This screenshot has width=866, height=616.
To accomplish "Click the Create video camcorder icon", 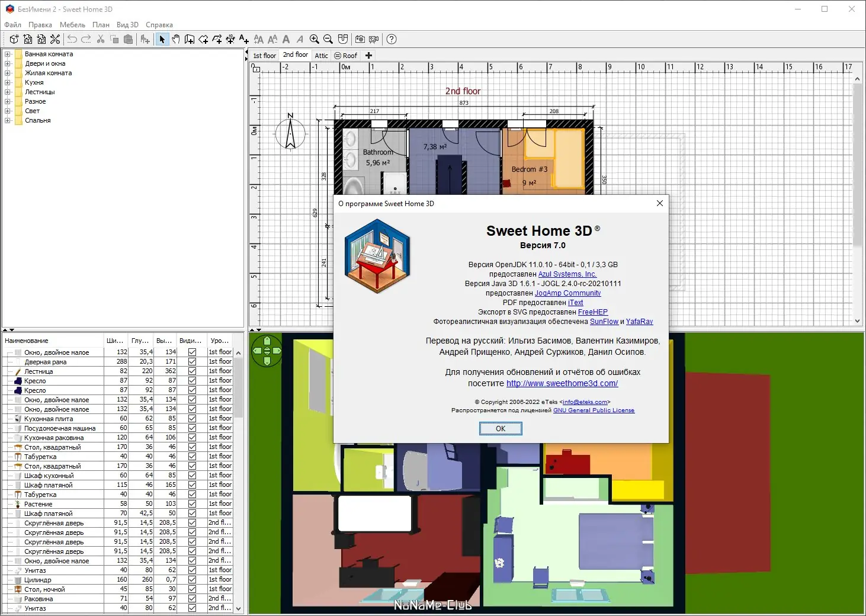I will (x=374, y=39).
